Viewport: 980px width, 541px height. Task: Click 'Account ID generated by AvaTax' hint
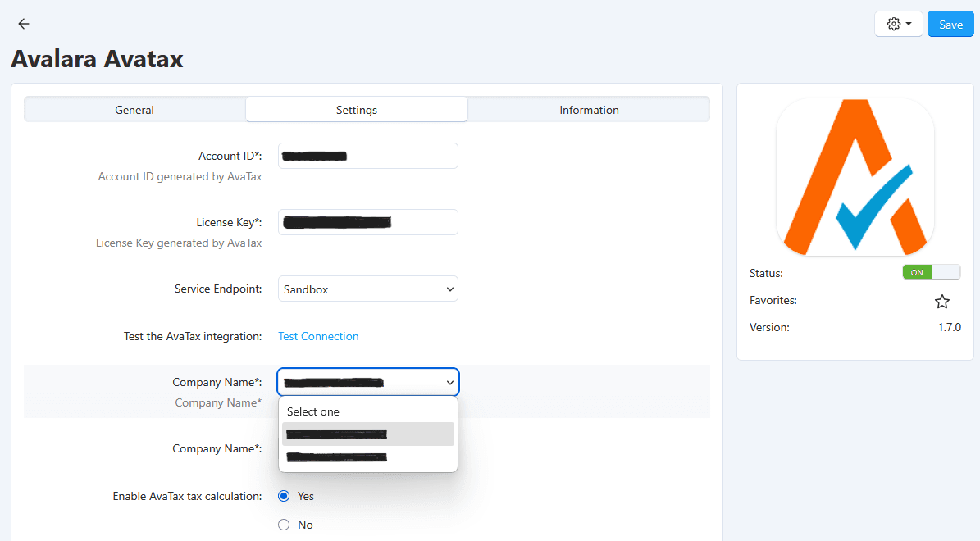pyautogui.click(x=180, y=177)
